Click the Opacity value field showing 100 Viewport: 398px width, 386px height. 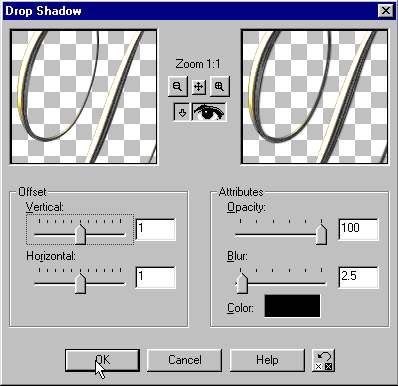[358, 229]
